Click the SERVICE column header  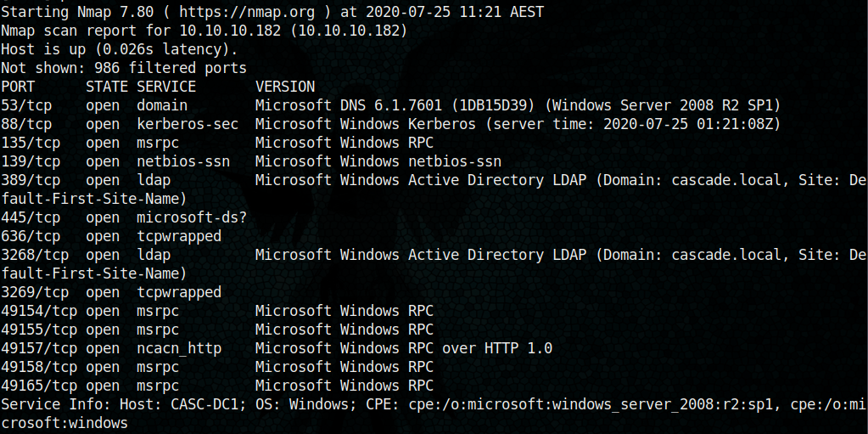pyautogui.click(x=166, y=87)
